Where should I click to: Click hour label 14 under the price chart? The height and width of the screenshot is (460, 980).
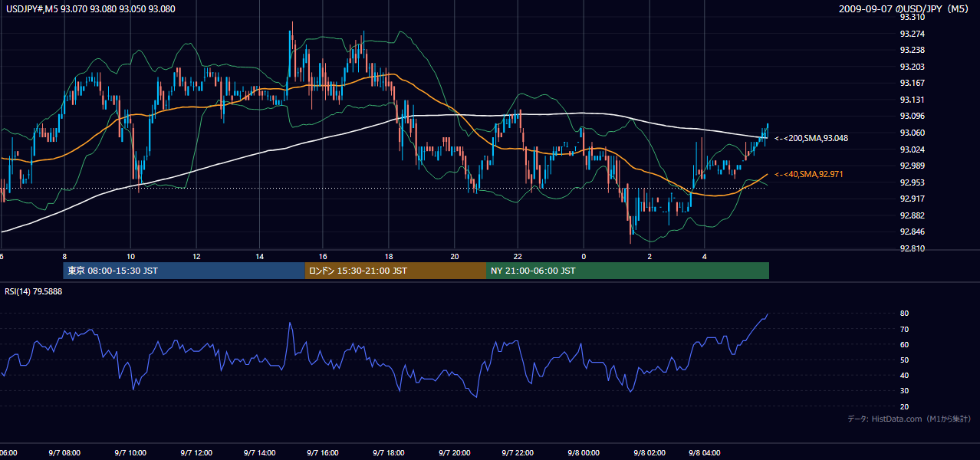tap(260, 257)
